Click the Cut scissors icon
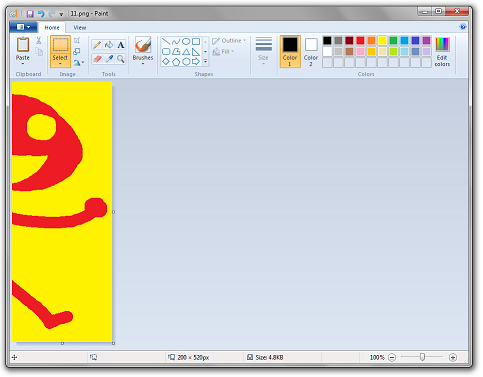 point(39,40)
